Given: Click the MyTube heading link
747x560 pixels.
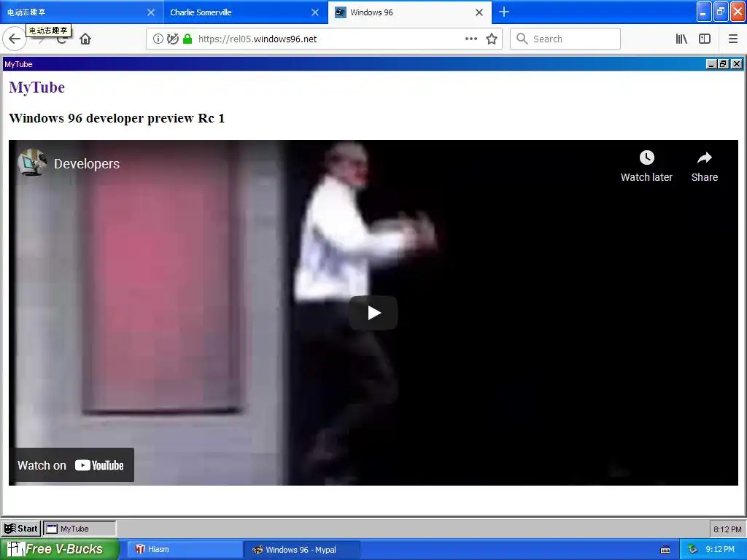Looking at the screenshot, I should 36,87.
